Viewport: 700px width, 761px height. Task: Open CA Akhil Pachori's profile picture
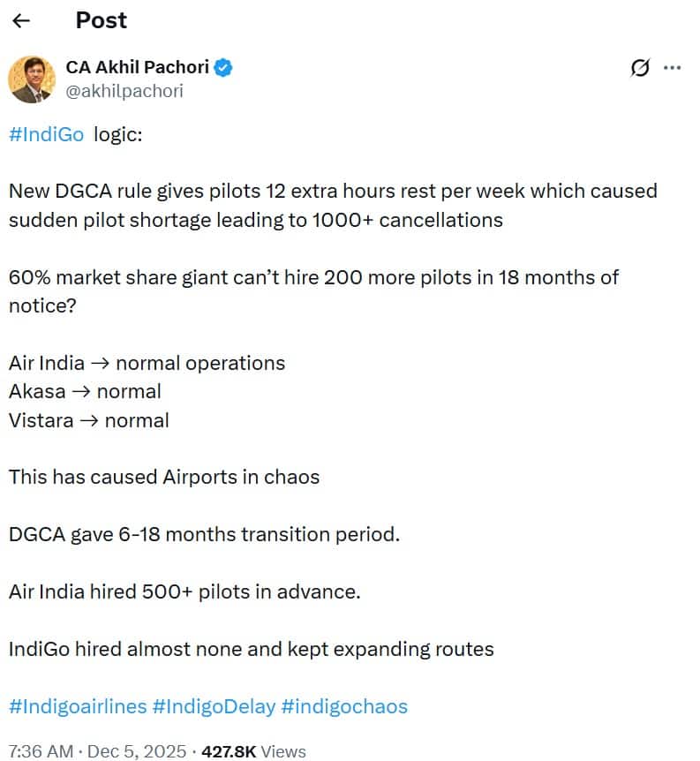tap(32, 79)
